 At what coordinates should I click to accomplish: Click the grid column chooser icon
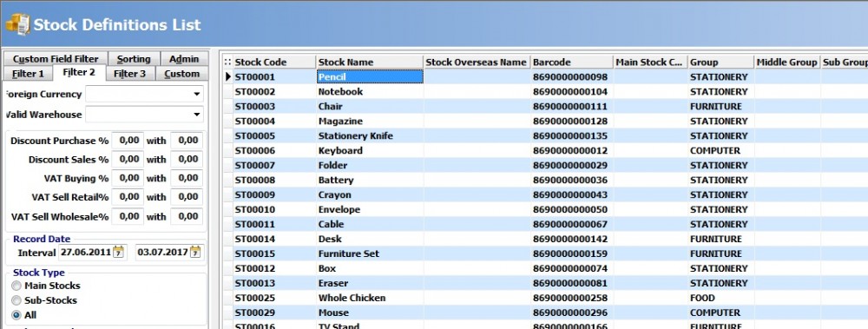(228, 62)
